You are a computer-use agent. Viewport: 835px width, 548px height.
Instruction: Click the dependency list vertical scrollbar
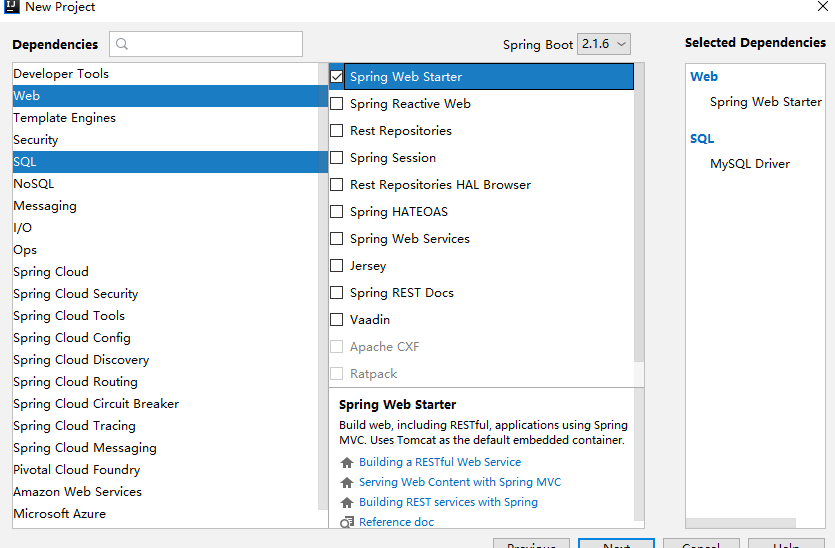point(639,213)
